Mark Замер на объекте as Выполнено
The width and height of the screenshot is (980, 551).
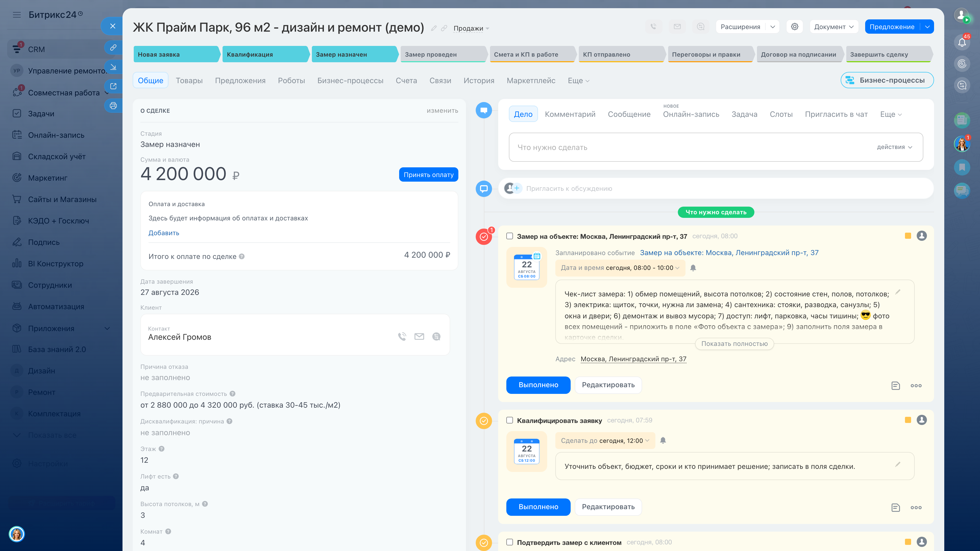coord(538,385)
